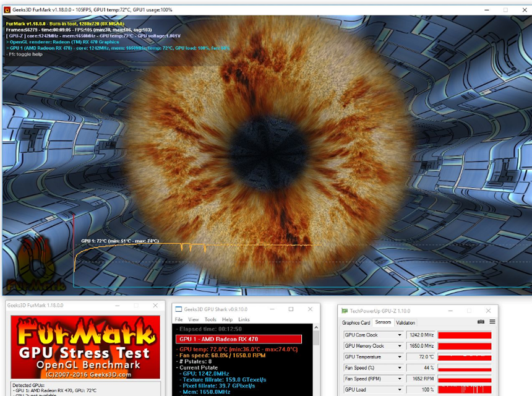Image resolution: width=532 pixels, height=396 pixels.
Task: Switch to Graphics Card tab in GPU-Z
Action: pyautogui.click(x=356, y=323)
